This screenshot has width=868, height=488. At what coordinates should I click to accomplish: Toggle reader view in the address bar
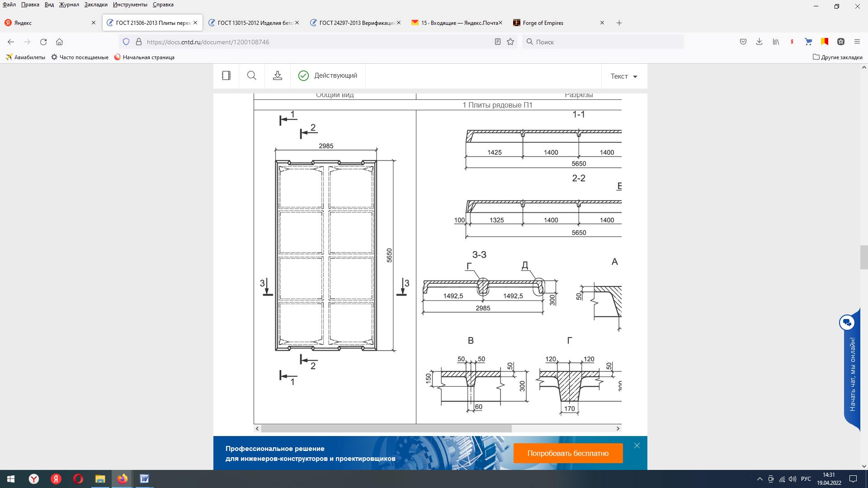(x=498, y=42)
